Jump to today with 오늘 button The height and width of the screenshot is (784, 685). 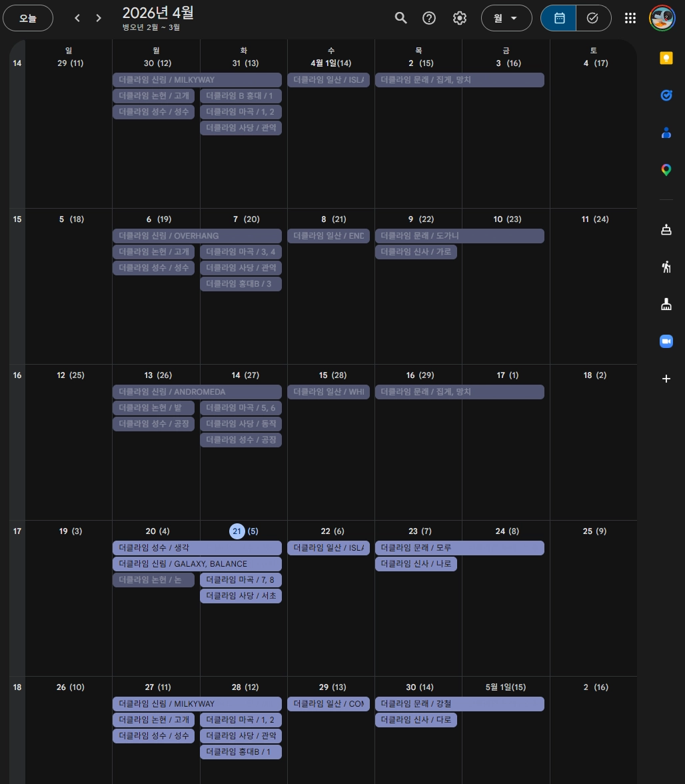click(x=28, y=18)
